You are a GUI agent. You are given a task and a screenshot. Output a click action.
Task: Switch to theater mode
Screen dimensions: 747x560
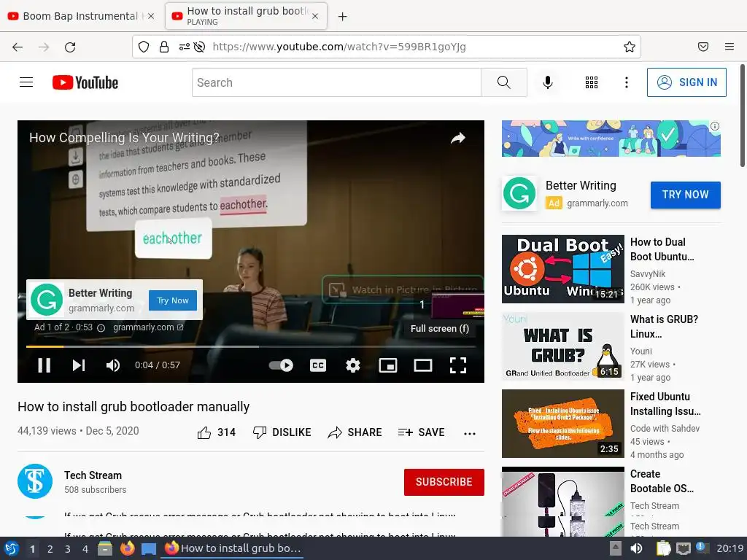pyautogui.click(x=423, y=365)
